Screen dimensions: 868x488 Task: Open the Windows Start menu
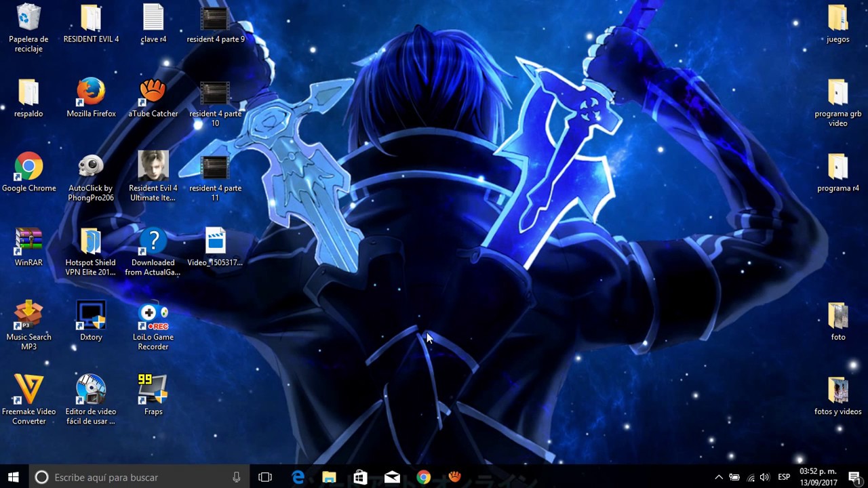click(x=14, y=477)
